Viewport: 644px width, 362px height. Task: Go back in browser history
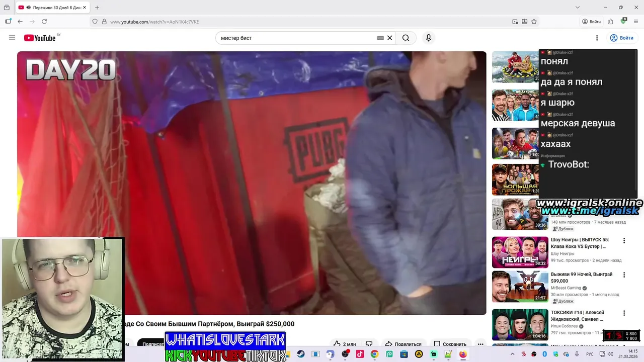coord(20,22)
